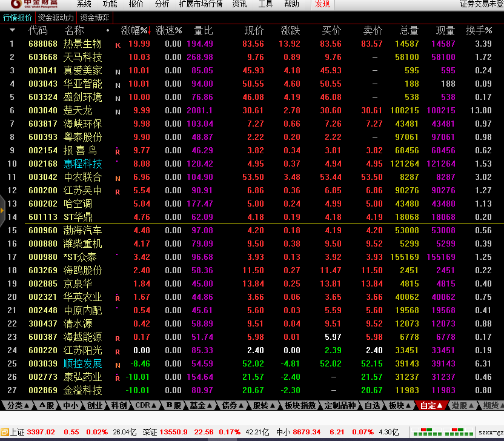Click the left-edge sidebar expand arrow
The width and height of the screenshot is (504, 441).
(x=2, y=211)
